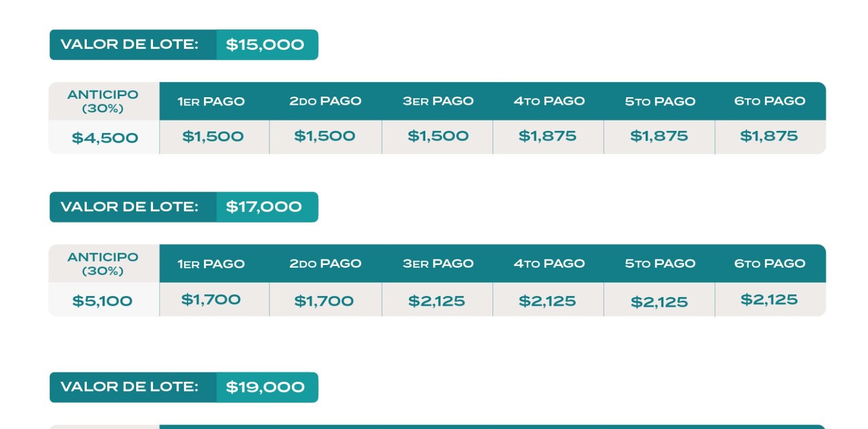This screenshot has width=868, height=429.
Task: Click the $2,125 cell under 5TO PAGO
Action: pyautogui.click(x=659, y=302)
